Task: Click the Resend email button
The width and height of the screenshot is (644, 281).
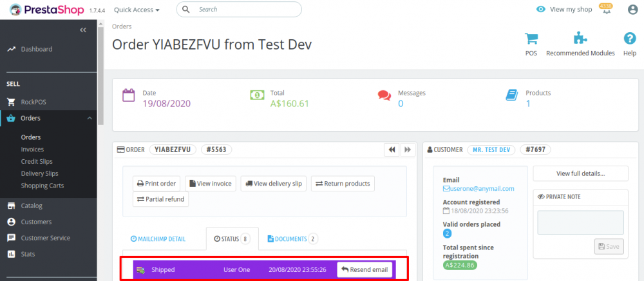Action: click(x=365, y=269)
